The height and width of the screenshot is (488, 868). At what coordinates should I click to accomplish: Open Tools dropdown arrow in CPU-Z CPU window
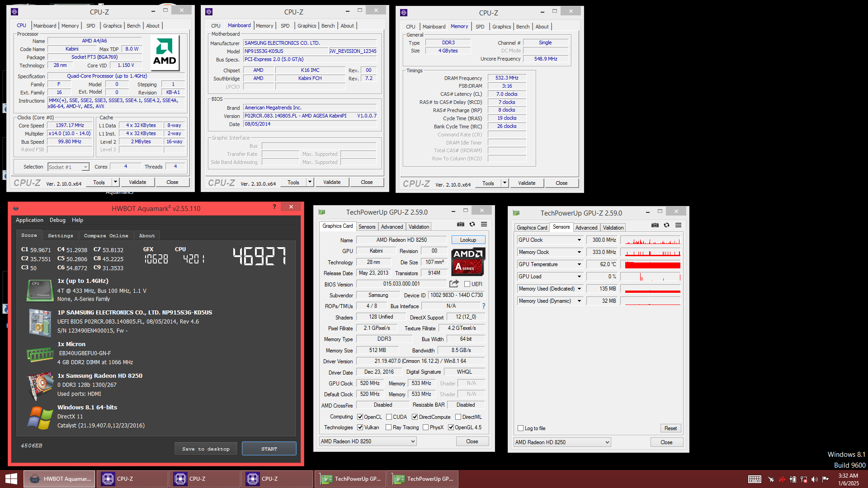point(115,182)
